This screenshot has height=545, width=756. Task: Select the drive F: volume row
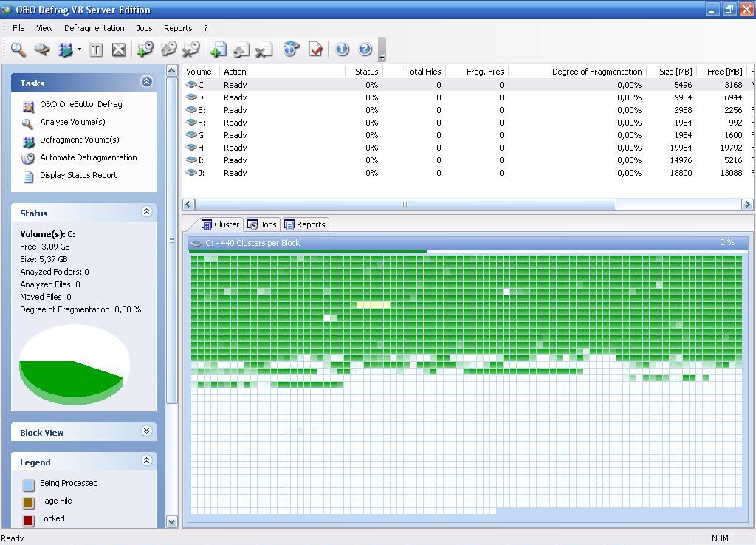(467, 123)
